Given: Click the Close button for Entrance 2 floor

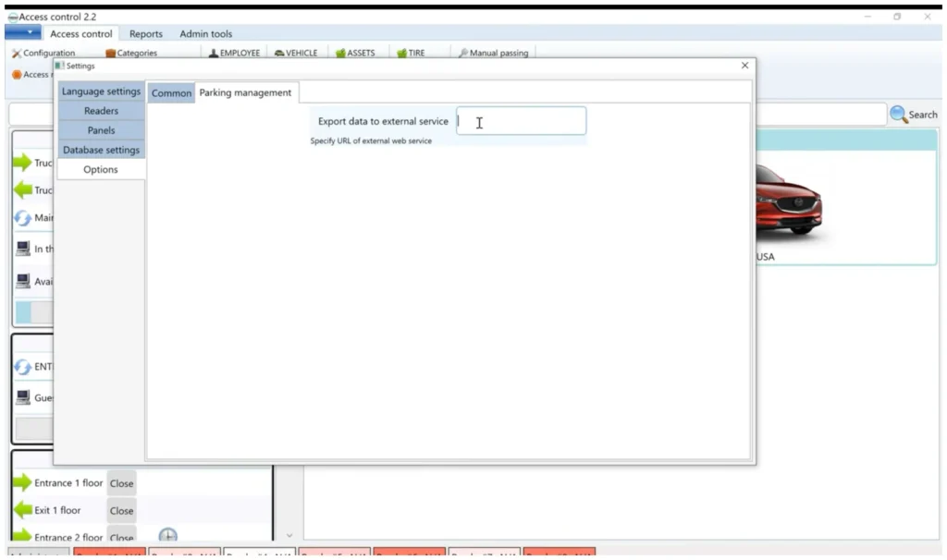Looking at the screenshot, I should (121, 535).
